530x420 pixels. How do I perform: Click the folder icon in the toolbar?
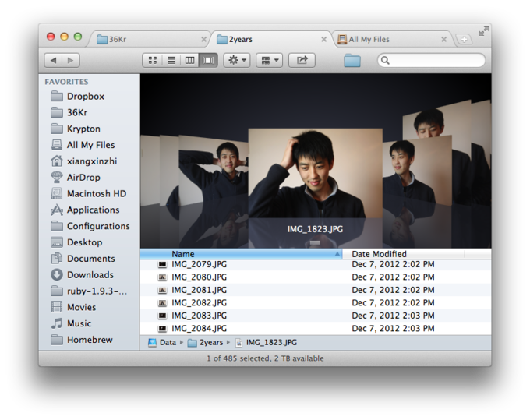(352, 61)
